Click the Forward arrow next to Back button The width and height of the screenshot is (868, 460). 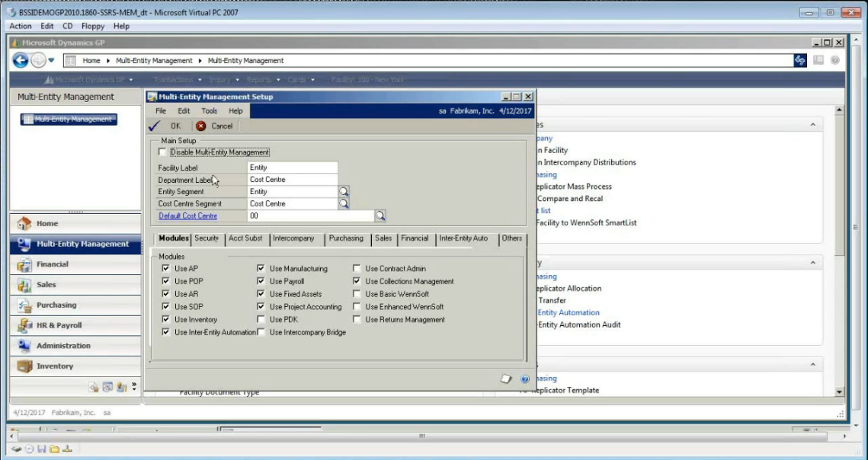coord(38,60)
